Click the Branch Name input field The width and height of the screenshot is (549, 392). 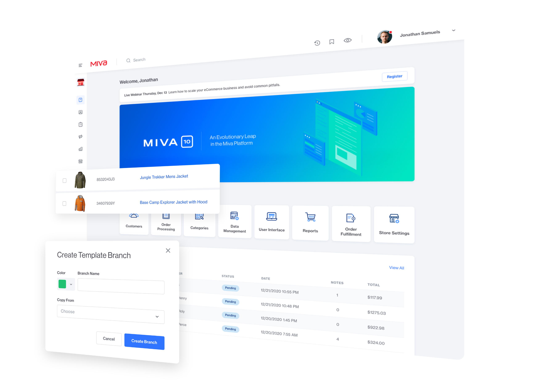pyautogui.click(x=120, y=285)
